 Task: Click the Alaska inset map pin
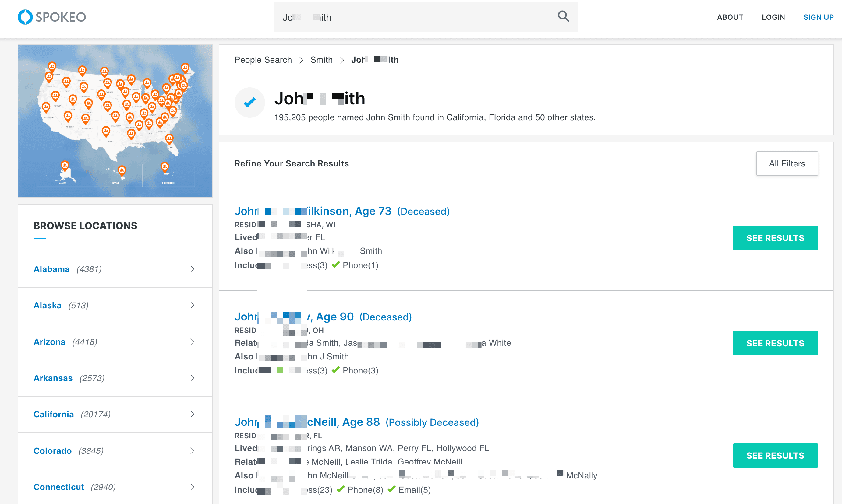tap(65, 166)
